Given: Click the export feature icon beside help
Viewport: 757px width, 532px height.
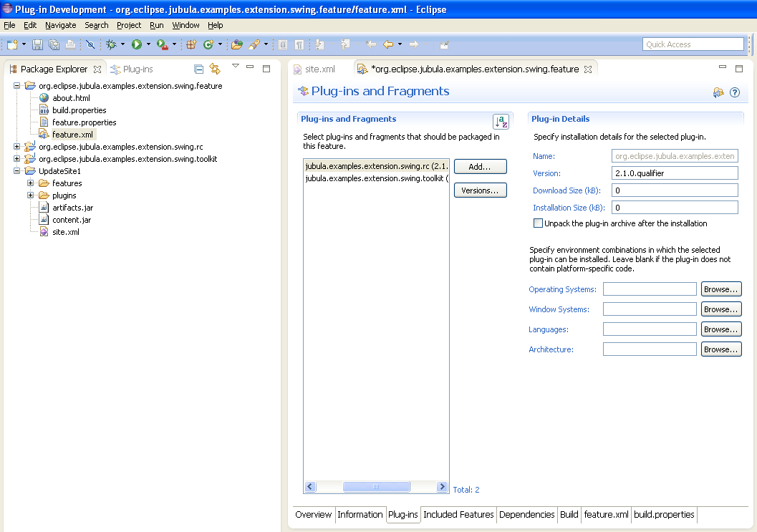Looking at the screenshot, I should [718, 92].
